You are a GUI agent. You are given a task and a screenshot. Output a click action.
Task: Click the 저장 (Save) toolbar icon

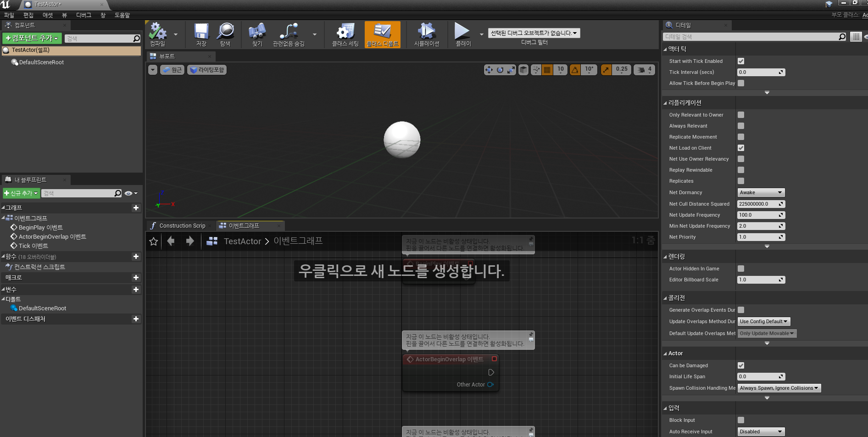click(201, 34)
